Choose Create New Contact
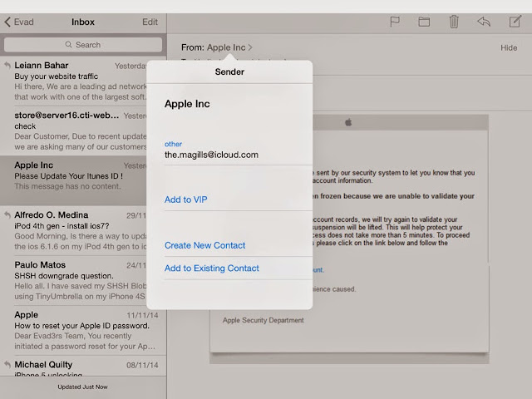Viewport: 532px width, 399px height. coord(205,245)
